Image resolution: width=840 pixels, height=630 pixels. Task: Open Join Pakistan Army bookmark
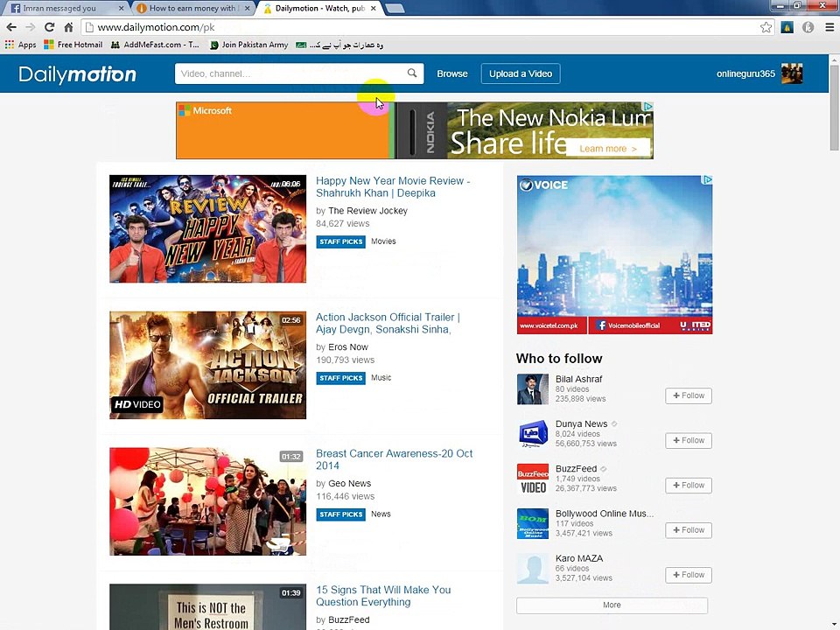[249, 45]
